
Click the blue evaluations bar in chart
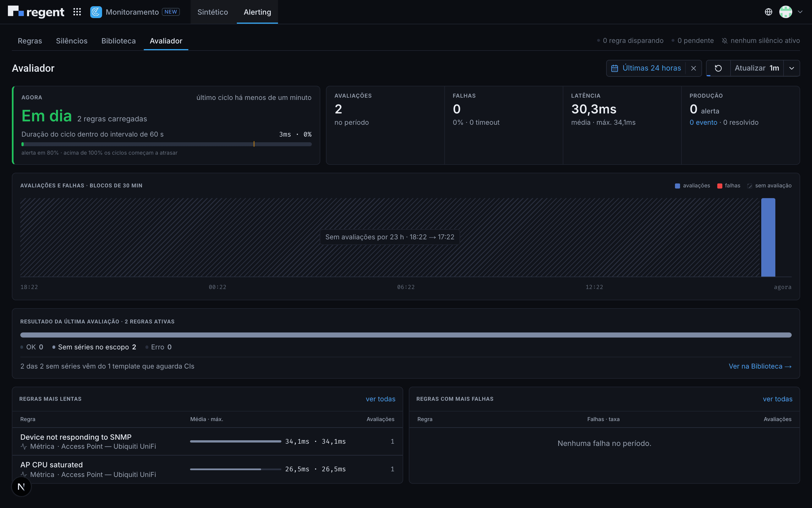click(768, 237)
